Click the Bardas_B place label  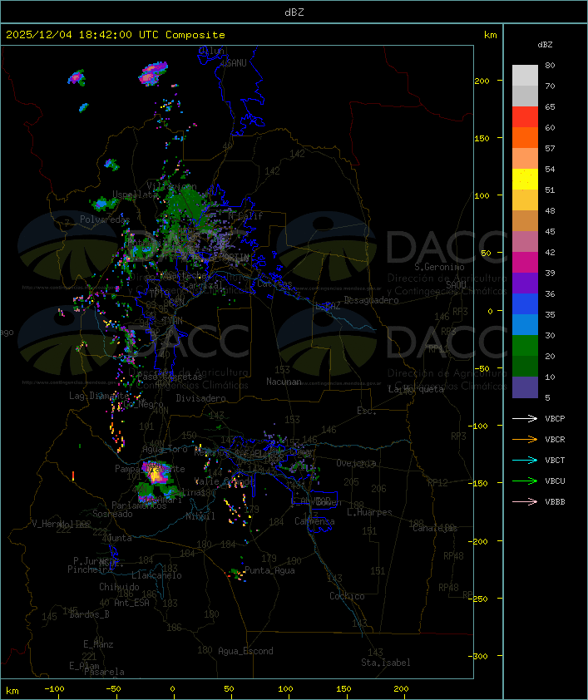tap(90, 614)
